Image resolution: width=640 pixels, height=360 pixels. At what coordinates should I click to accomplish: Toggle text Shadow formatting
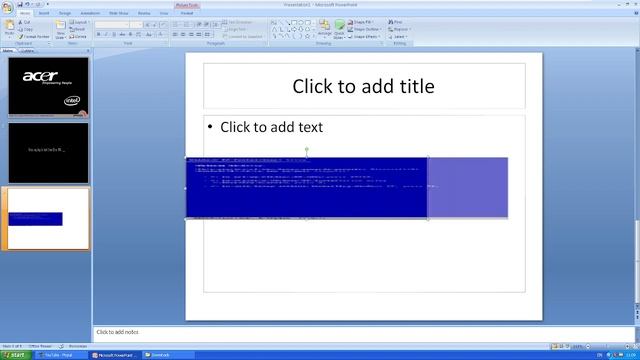point(130,35)
